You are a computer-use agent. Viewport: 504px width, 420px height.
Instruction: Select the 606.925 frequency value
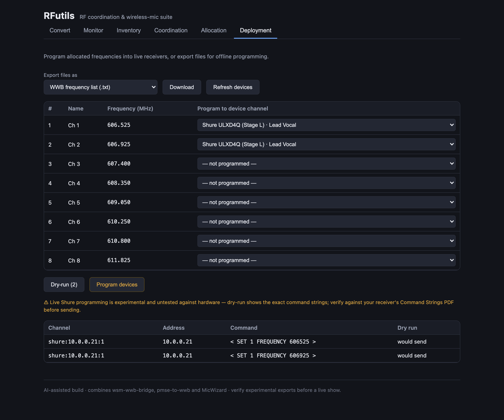click(119, 144)
